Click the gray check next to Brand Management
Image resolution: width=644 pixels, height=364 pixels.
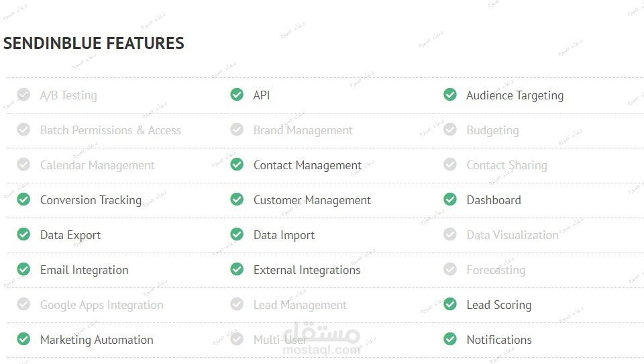pos(237,130)
